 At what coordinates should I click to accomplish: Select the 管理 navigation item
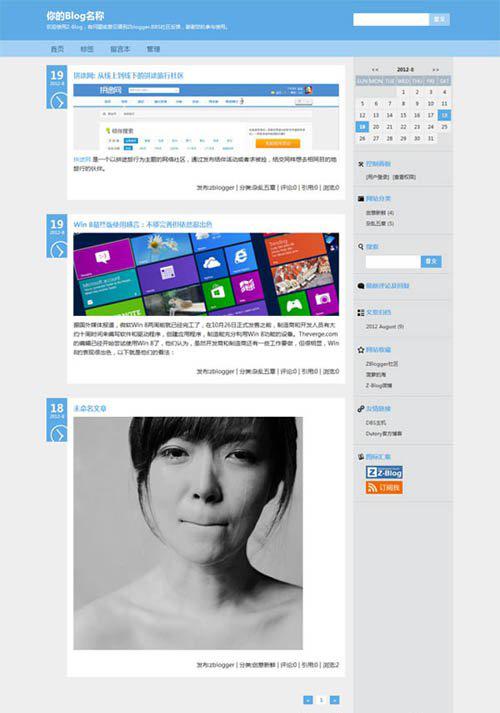153,49
